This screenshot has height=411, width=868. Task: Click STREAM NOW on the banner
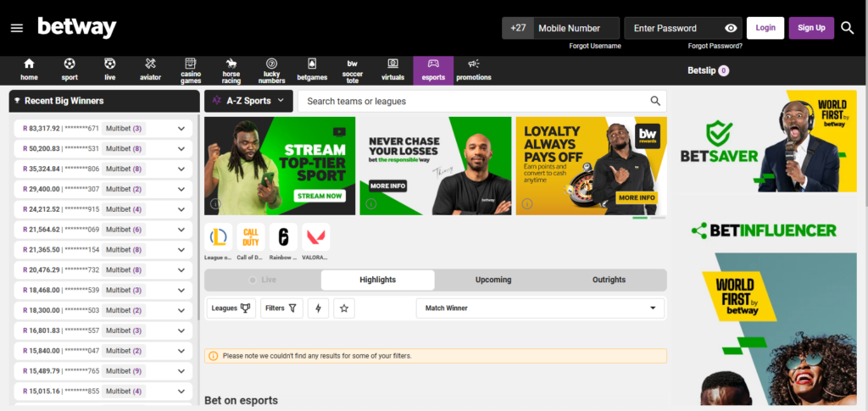(320, 196)
